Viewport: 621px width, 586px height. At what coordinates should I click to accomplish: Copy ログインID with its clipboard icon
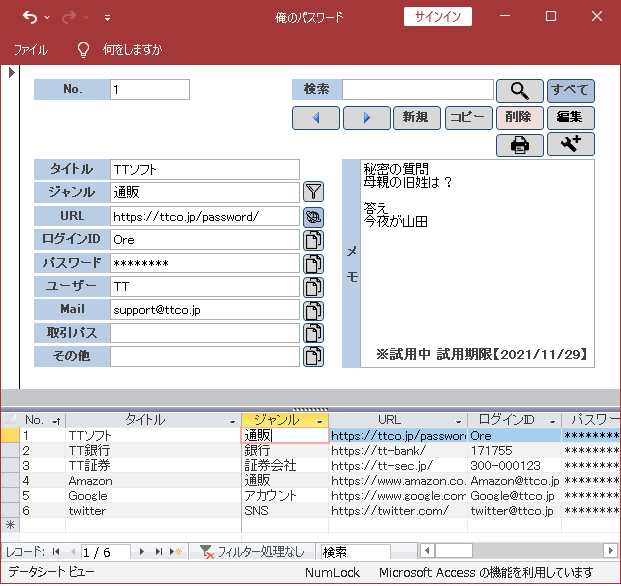tap(313, 240)
